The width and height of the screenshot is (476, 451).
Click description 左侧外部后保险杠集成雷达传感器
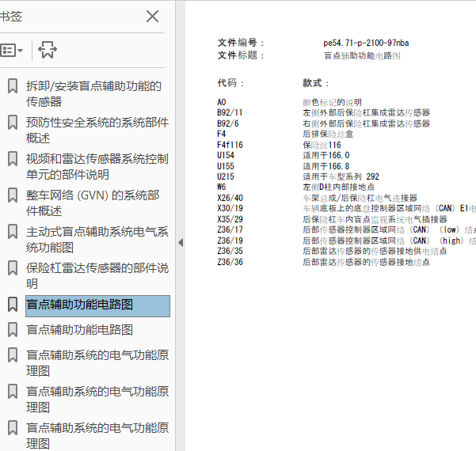(366, 113)
